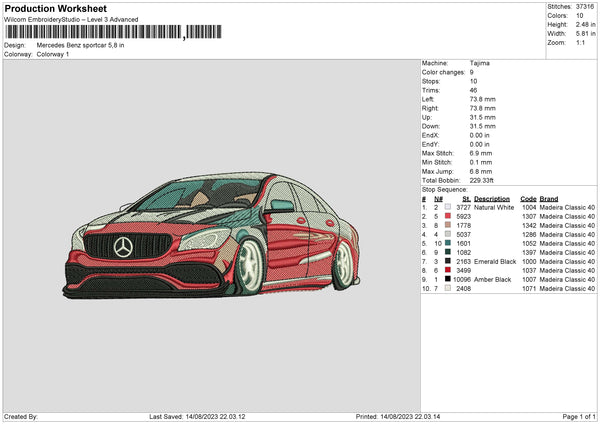Select the Colors count value 10

(x=580, y=16)
